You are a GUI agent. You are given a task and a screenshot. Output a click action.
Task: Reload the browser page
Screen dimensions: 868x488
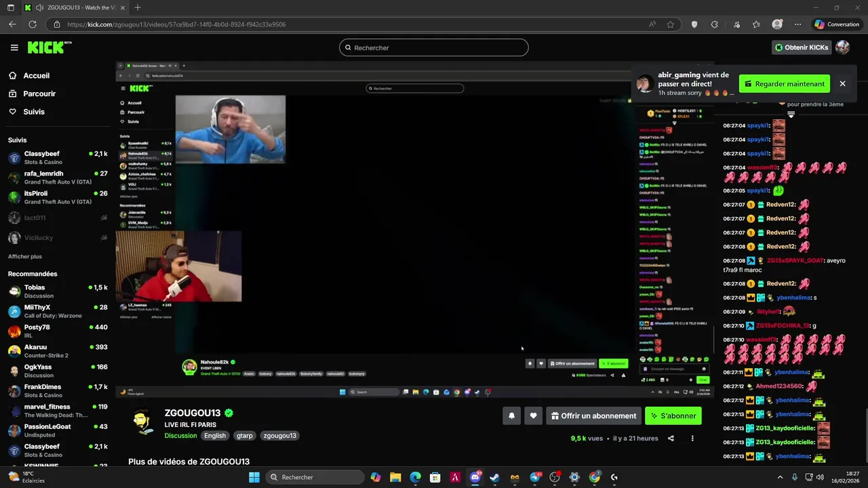coord(32,24)
